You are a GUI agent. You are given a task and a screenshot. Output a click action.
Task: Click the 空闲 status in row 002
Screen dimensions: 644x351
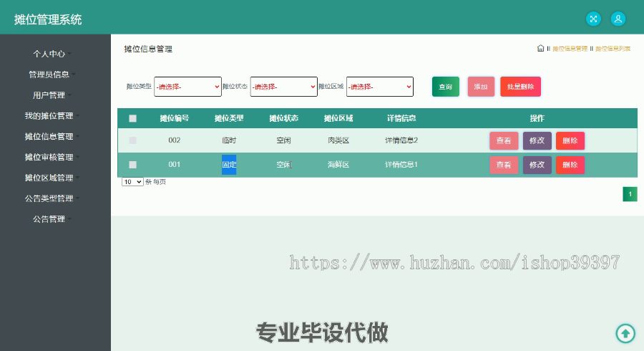pyautogui.click(x=284, y=140)
